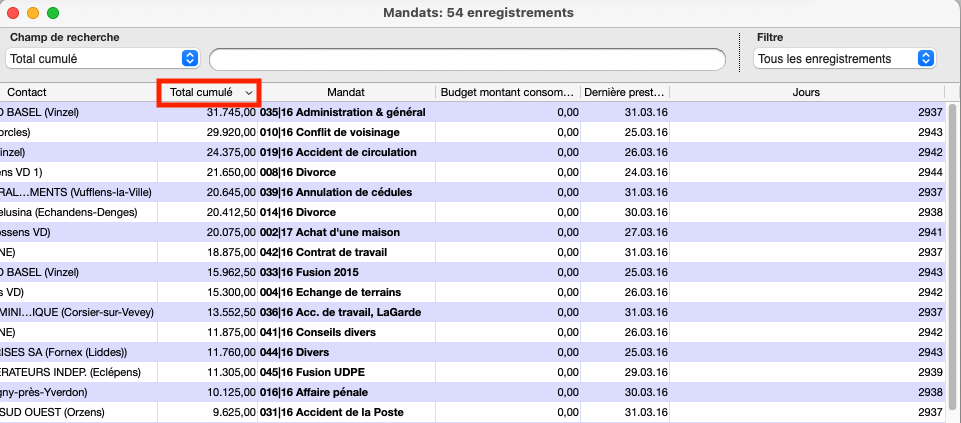Image resolution: width=961 pixels, height=423 pixels.
Task: Click total cumulé value 11.760,00
Action: 231,352
